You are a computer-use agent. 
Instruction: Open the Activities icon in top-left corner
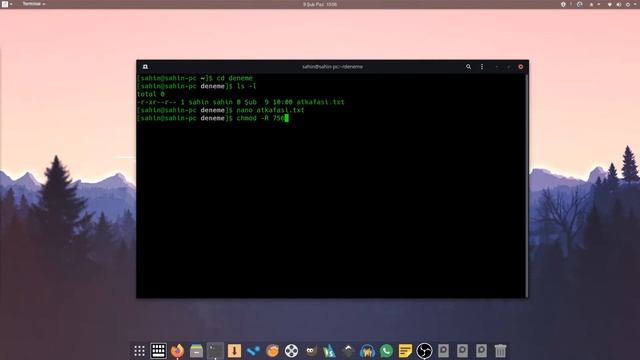tap(6, 4)
